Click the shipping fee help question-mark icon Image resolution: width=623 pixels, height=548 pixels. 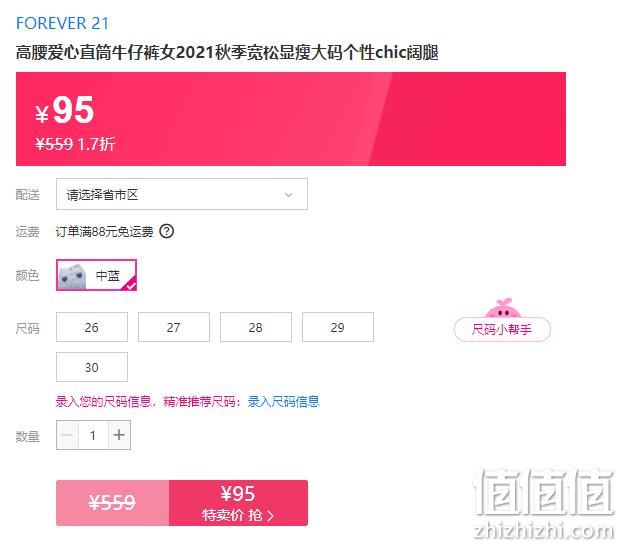tap(166, 231)
